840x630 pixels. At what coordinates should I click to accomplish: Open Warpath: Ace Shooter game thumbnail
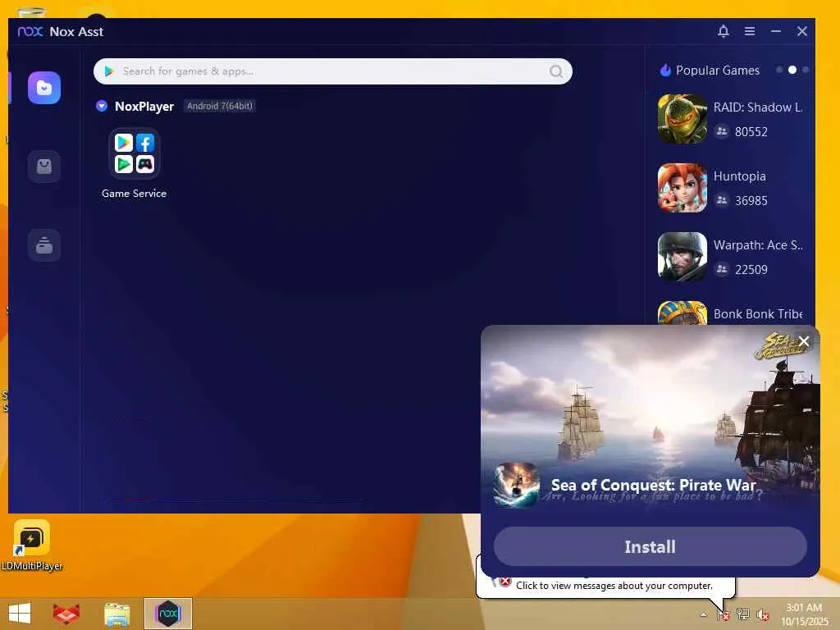682,257
